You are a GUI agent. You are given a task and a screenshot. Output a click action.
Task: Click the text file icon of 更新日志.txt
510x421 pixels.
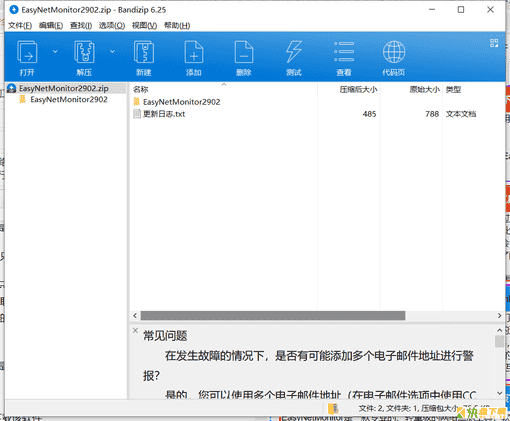click(137, 114)
